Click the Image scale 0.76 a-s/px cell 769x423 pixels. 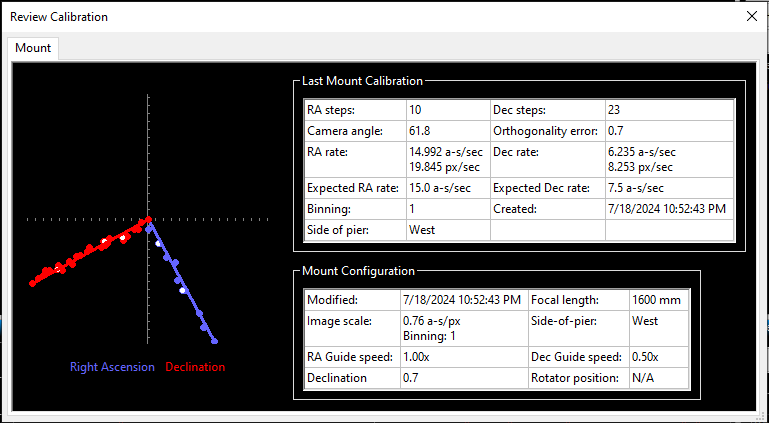click(x=464, y=328)
